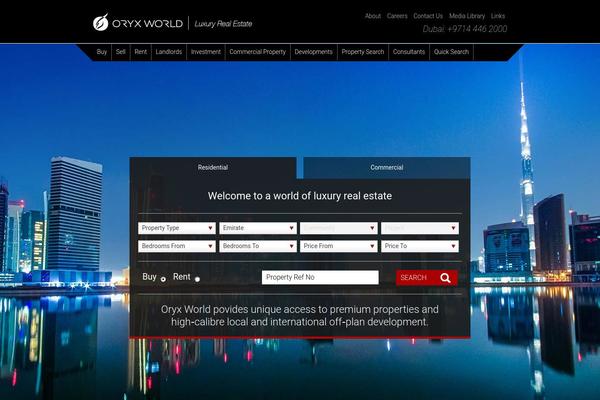Click the Oryx World logo icon

click(101, 22)
